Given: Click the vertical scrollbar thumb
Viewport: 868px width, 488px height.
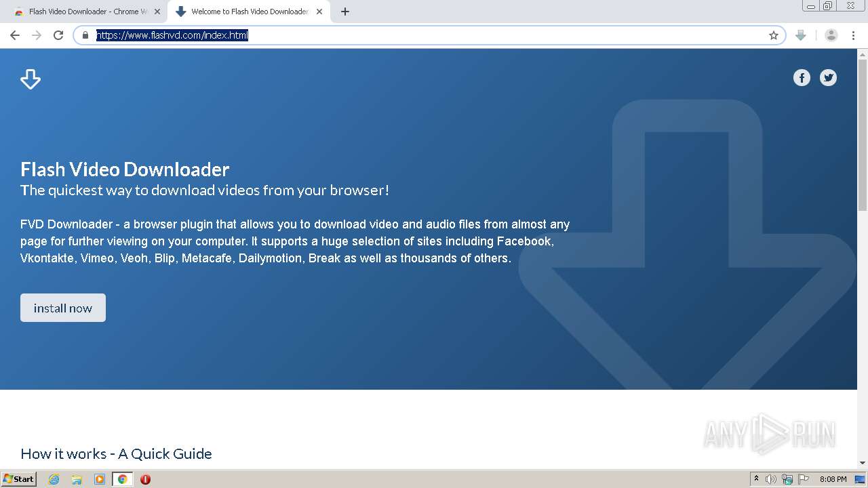Looking at the screenshot, I should click(x=863, y=135).
